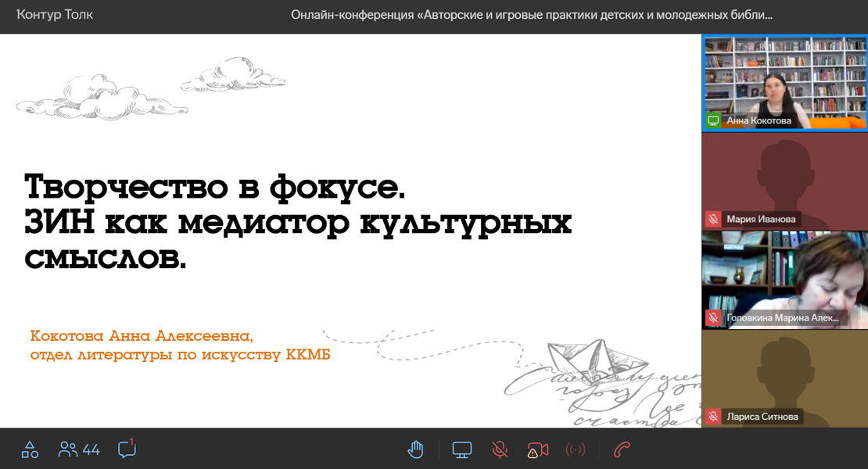Click the online conference title in header
Viewport: 868px width, 469px height.
pos(532,15)
